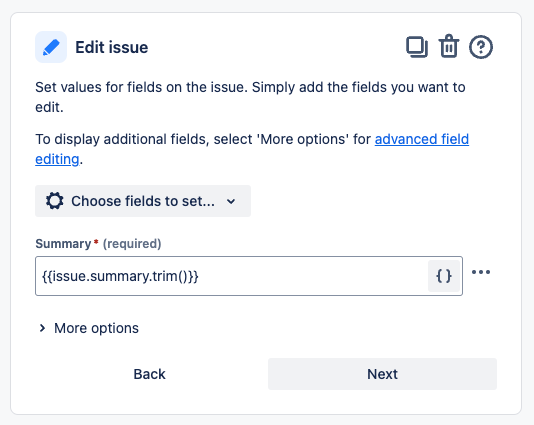Screen dimensions: 534x425
Task: Open the Choose fields to set dropdown
Action: click(143, 201)
